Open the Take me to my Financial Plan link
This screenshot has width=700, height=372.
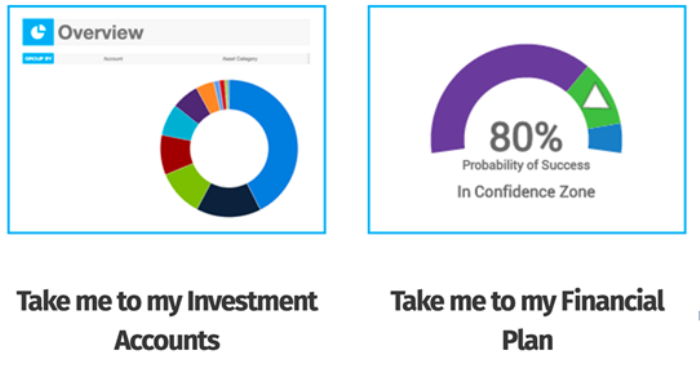point(527,320)
